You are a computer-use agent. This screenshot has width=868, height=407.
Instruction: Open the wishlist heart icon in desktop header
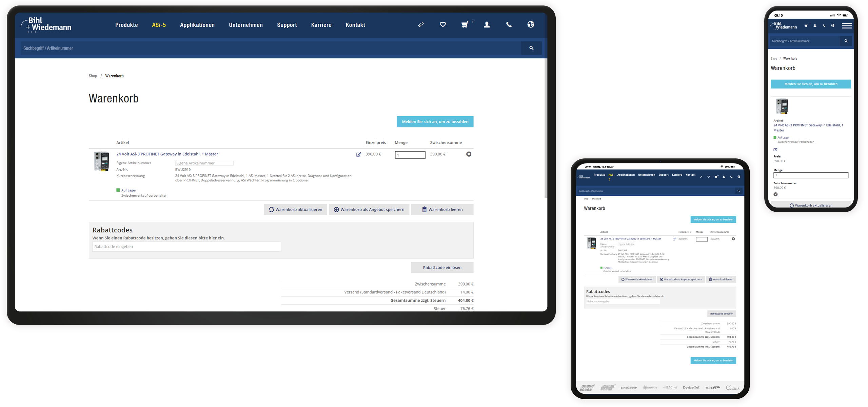coord(443,24)
